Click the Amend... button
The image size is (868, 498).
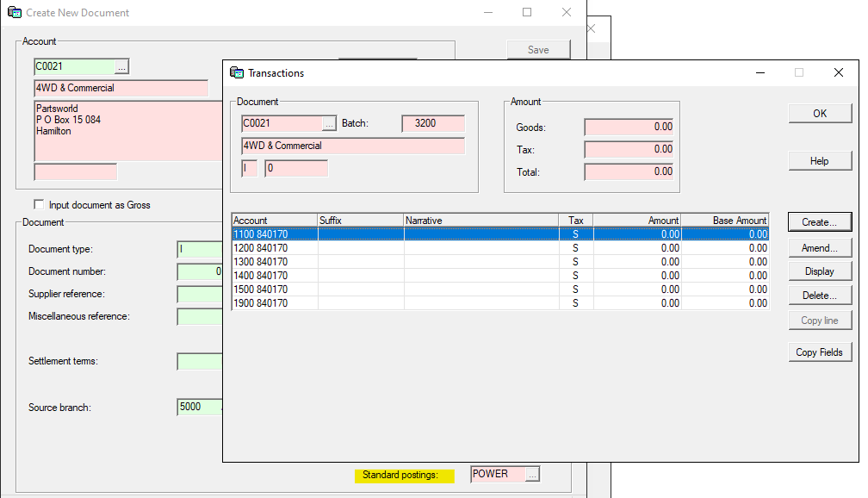tap(819, 248)
